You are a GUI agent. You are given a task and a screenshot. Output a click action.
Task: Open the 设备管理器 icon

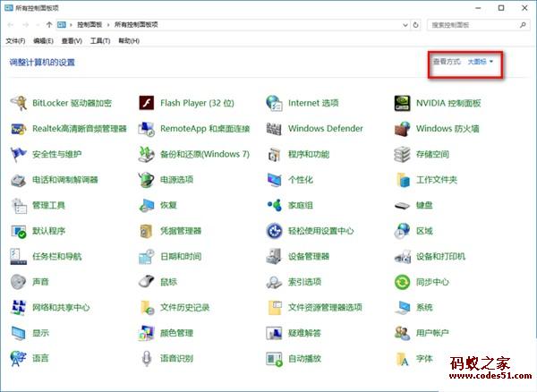point(275,257)
